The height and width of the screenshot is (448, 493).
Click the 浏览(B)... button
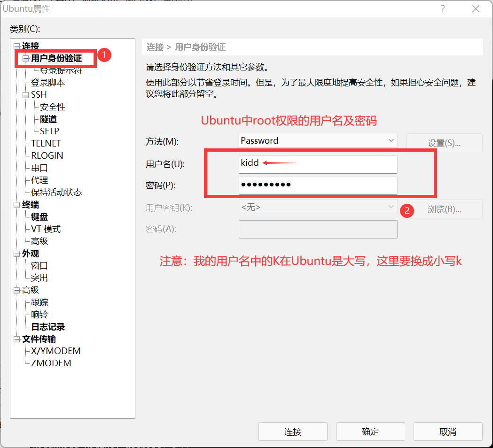pyautogui.click(x=444, y=209)
